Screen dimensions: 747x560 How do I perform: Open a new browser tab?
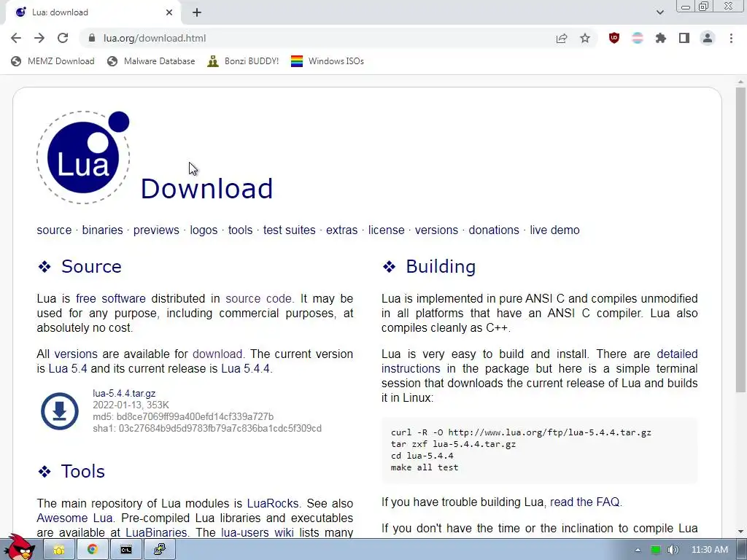coord(197,12)
